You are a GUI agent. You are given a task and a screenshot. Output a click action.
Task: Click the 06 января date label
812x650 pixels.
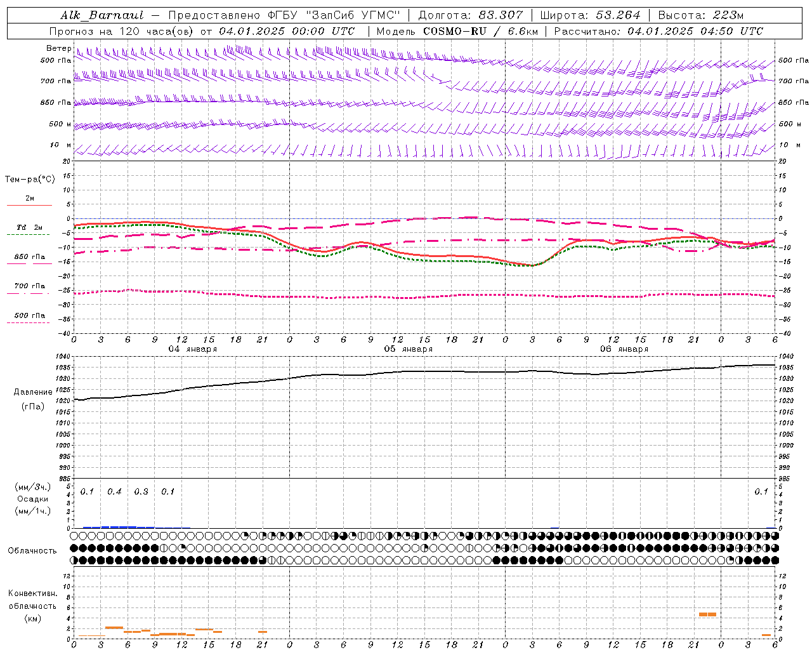[x=624, y=349]
